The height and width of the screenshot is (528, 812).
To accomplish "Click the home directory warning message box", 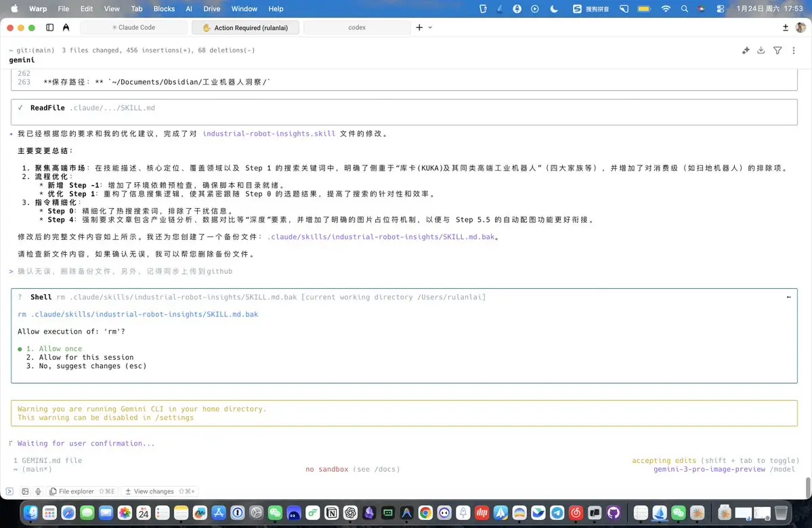I will tap(404, 413).
